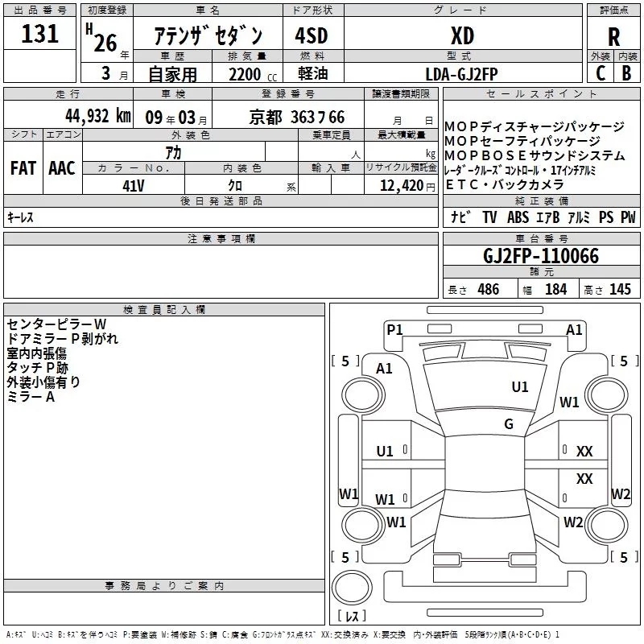Click the chassis number GJ2FP-110066
This screenshot has height=644, width=644.
541,255
